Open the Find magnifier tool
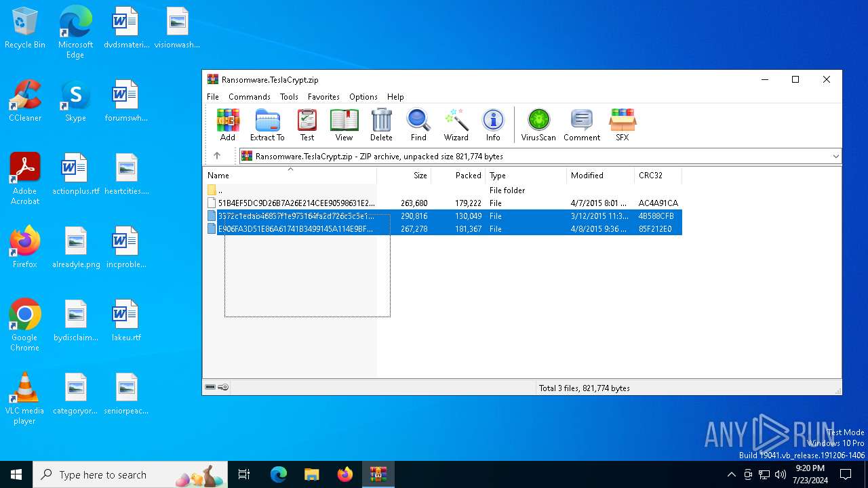The image size is (868, 488). [x=418, y=125]
